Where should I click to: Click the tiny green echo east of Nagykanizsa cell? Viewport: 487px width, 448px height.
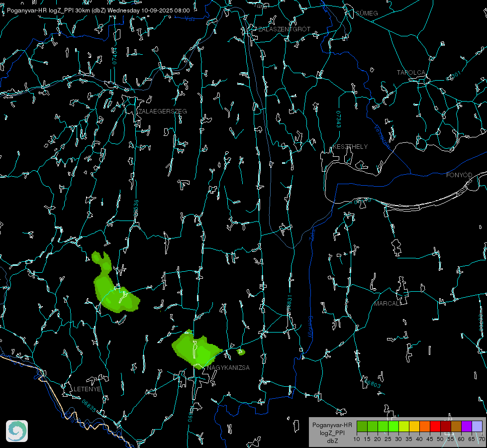tap(241, 352)
